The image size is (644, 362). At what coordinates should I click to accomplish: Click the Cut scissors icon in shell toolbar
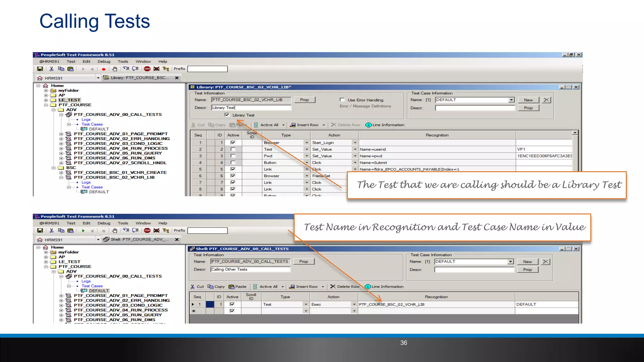[192, 287]
